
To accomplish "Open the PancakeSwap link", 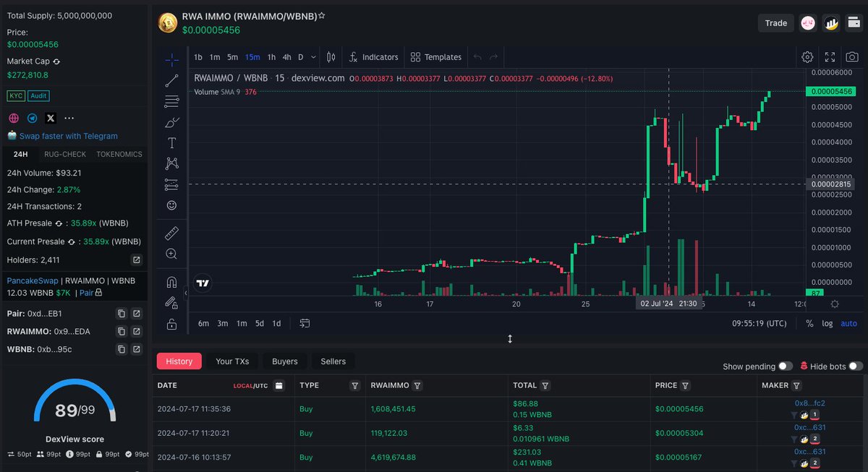I will tap(33, 280).
